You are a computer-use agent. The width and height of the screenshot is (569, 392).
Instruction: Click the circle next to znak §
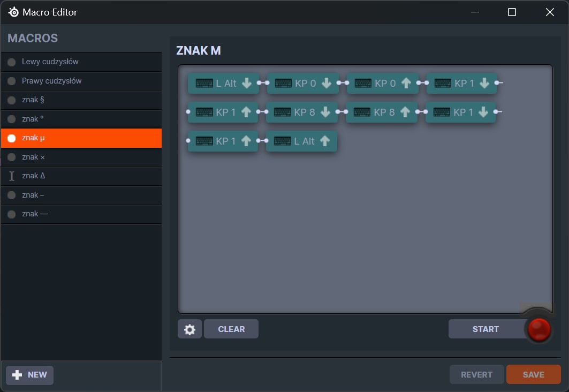click(12, 100)
